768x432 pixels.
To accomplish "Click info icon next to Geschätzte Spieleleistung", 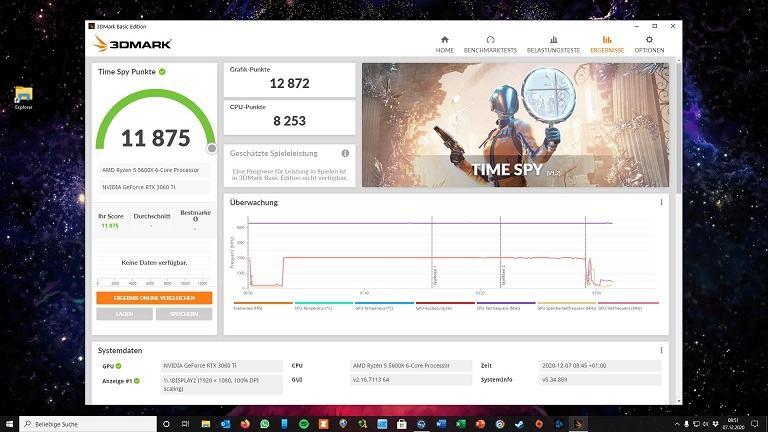I will pyautogui.click(x=345, y=153).
